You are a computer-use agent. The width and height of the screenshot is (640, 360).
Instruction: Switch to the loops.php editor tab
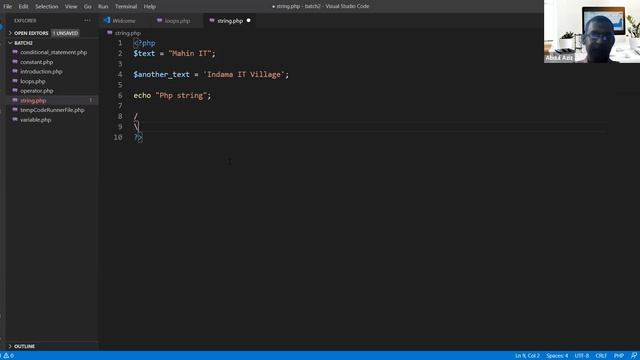(x=177, y=21)
